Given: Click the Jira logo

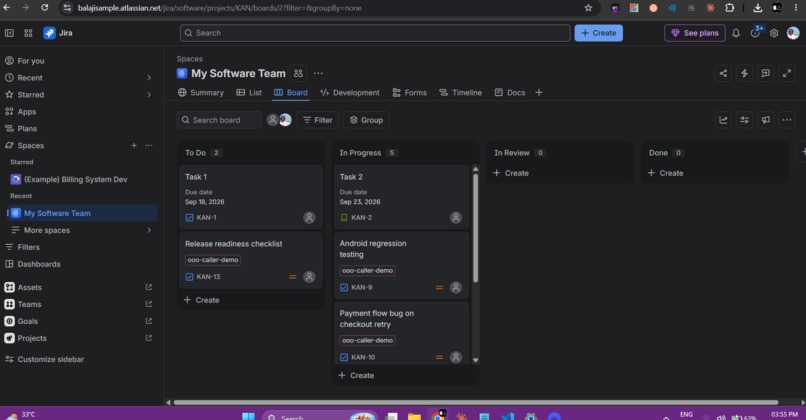Looking at the screenshot, I should [x=58, y=33].
